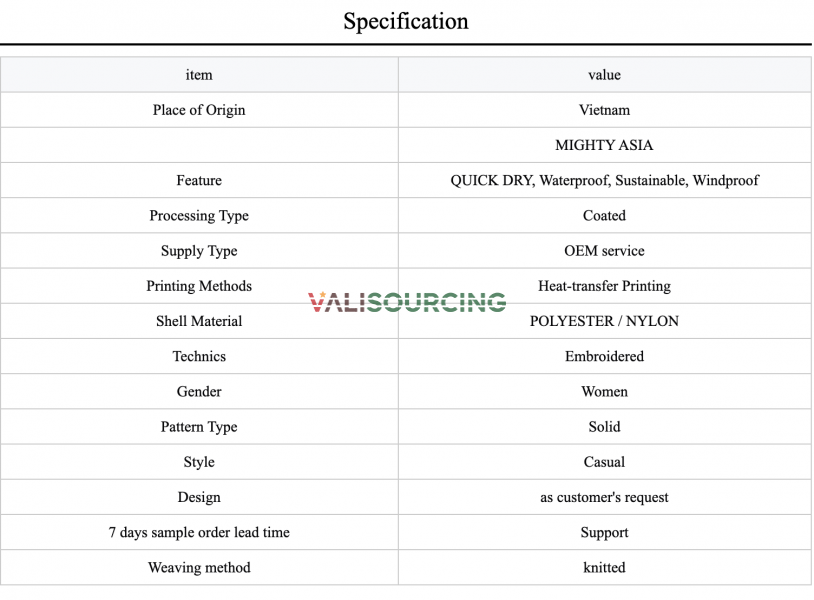Image resolution: width=814 pixels, height=600 pixels.
Task: Click the MIGHTY ASIA value cell
Action: [x=604, y=145]
